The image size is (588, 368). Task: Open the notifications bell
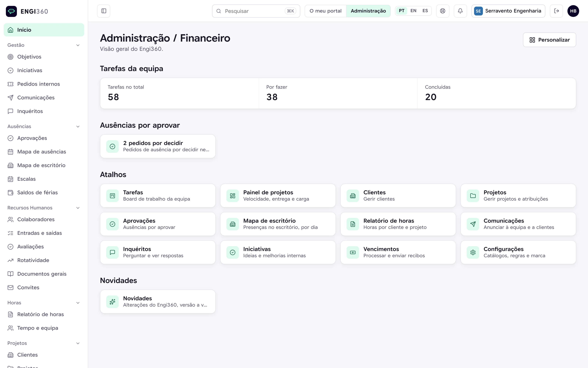click(460, 11)
